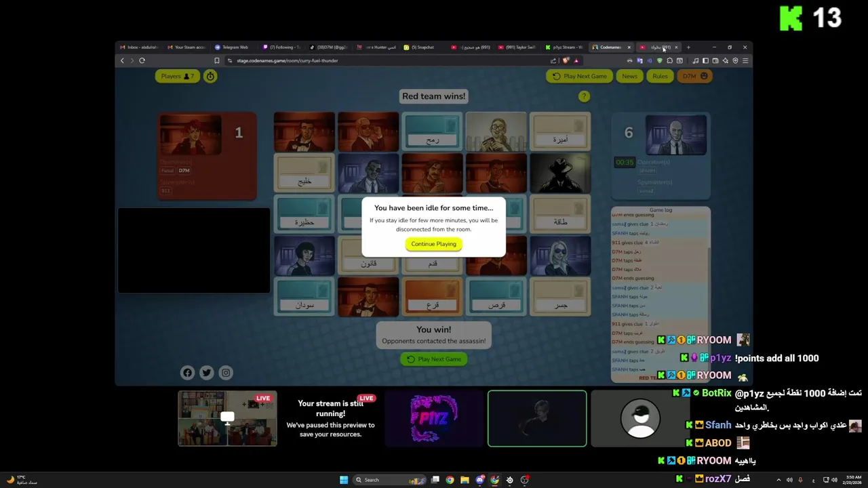Click the live stream thumbnail with people
Screen dimensions: 868x488
pyautogui.click(x=227, y=418)
